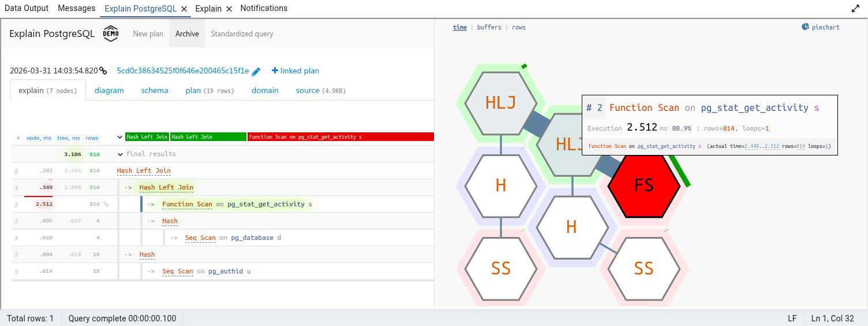Click the red FS hexagon node

643,186
